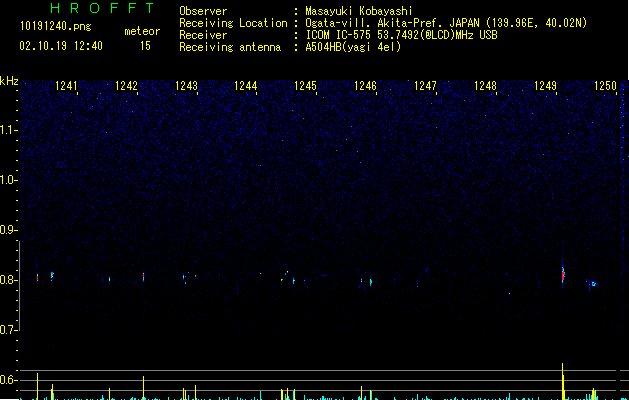This screenshot has height=400, width=629.
Task: Select the meteor count value 15
Action: pyautogui.click(x=145, y=46)
